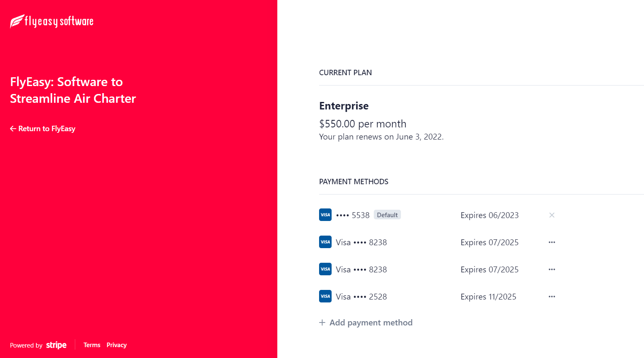
Task: Open the Terms page
Action: 92,345
